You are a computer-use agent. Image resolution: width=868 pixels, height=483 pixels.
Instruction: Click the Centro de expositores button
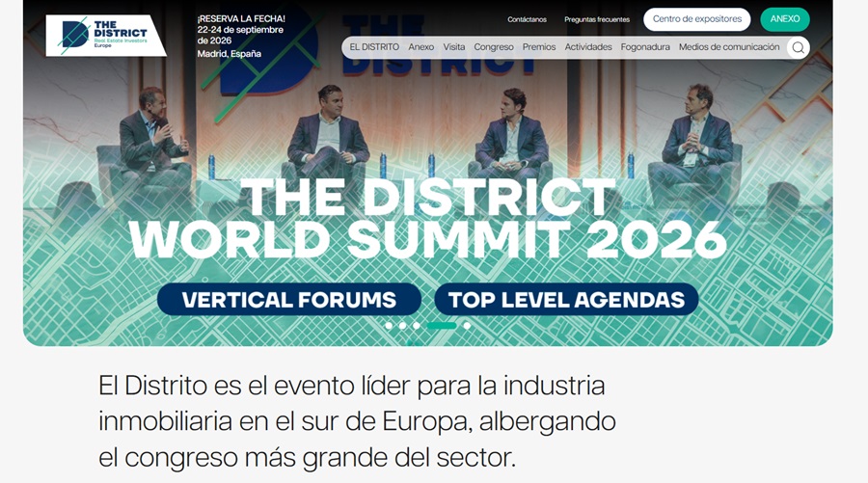point(696,19)
